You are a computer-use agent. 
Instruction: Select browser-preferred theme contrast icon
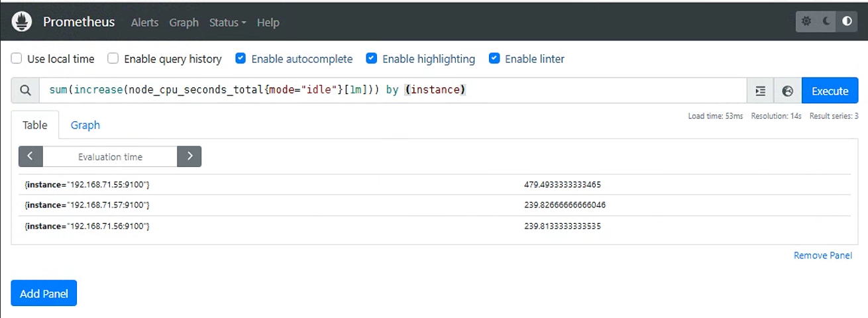[847, 21]
